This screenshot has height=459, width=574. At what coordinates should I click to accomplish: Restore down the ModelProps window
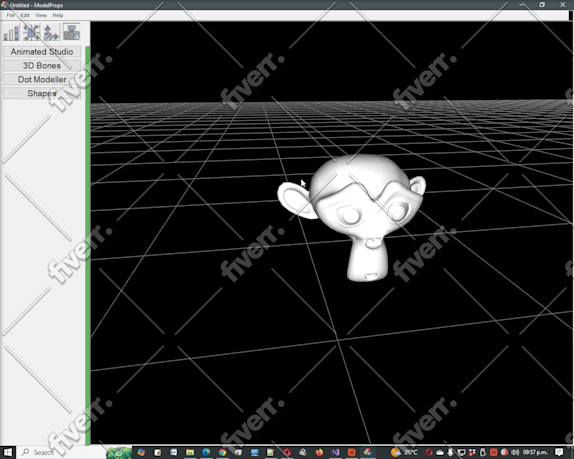point(542,4)
